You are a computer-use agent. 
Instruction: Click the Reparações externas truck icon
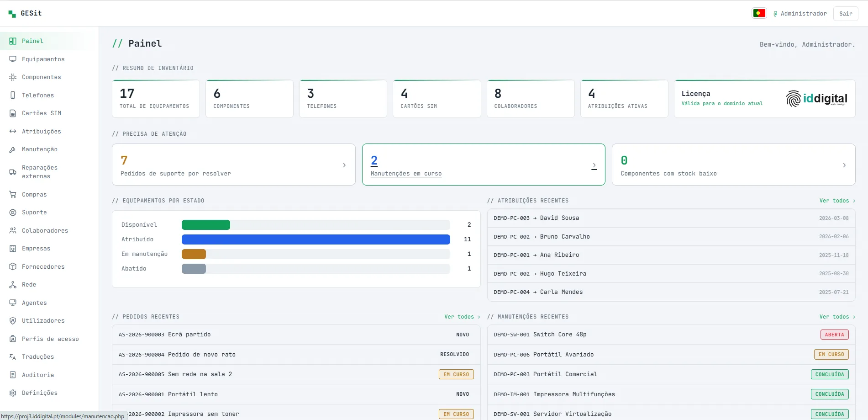click(x=13, y=172)
